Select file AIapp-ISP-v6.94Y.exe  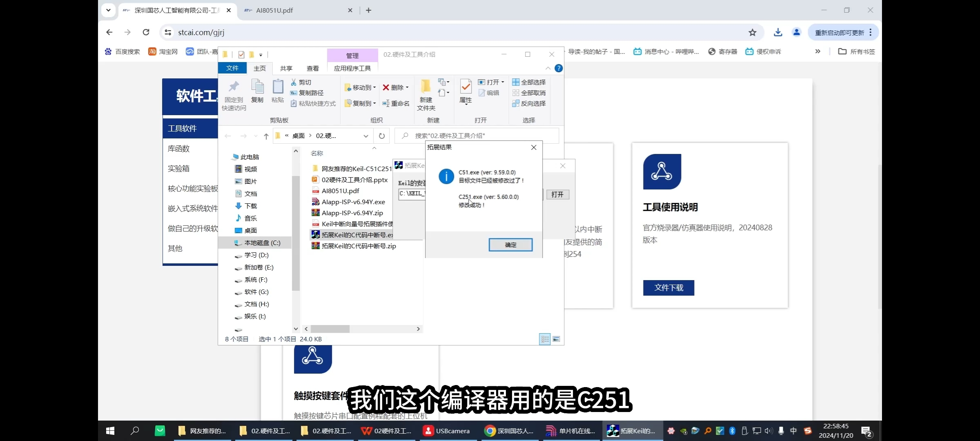point(348,202)
